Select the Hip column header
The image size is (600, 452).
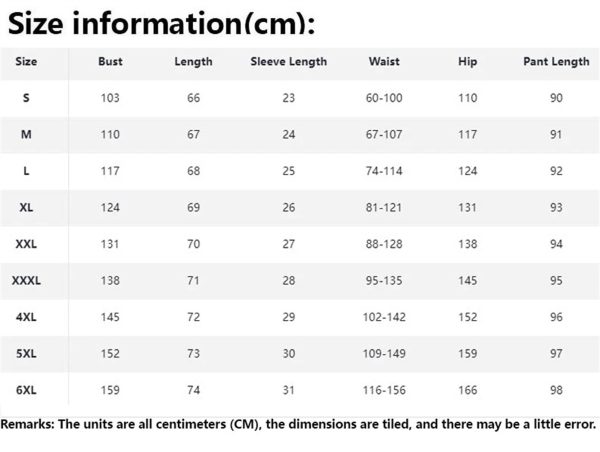coord(467,62)
